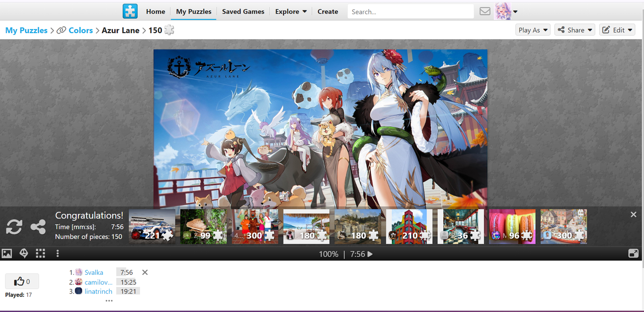Like the puzzle with thumbs-up button
The height and width of the screenshot is (312, 644).
pyautogui.click(x=22, y=281)
